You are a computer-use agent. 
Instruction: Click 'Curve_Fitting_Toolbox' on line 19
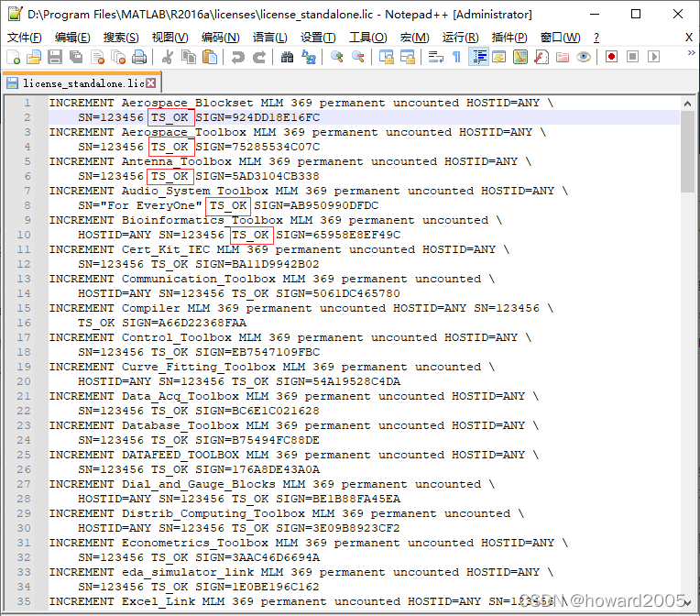[199, 367]
